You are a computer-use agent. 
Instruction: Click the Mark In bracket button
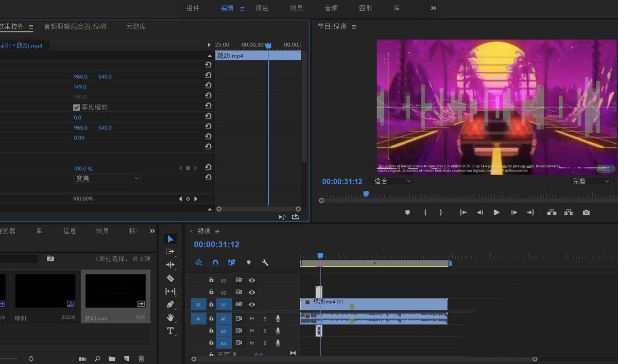[425, 212]
